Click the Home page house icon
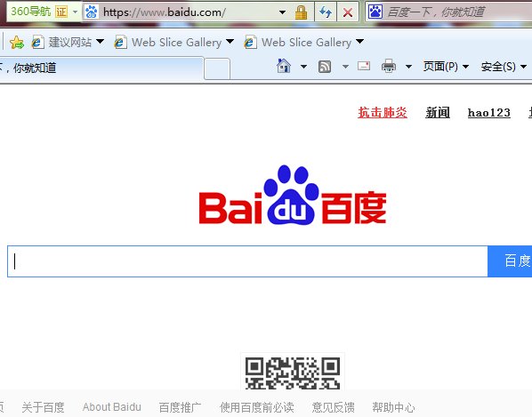Viewport: 532px width, 417px height. pyautogui.click(x=284, y=66)
